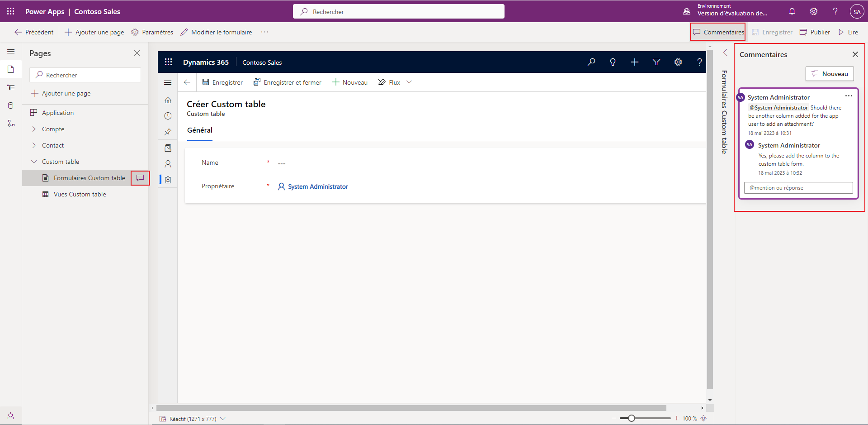Go back with Précédent

coord(34,32)
